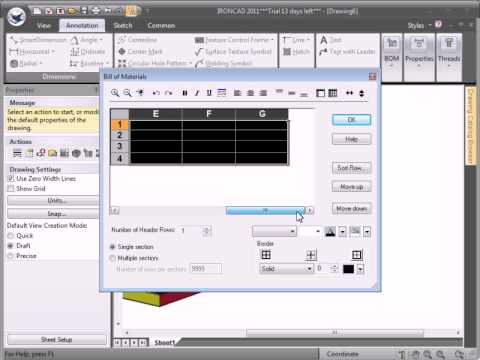Click the fill color swatch icon

click(355, 232)
